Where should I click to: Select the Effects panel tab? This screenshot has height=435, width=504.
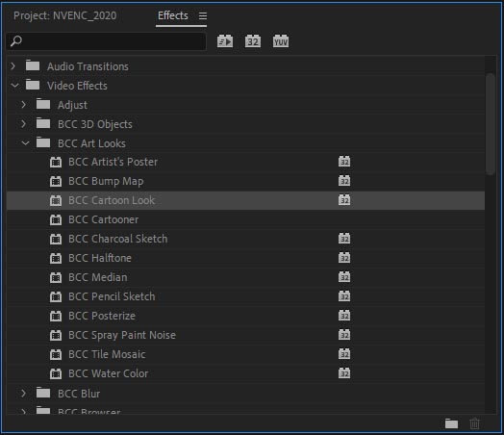(173, 15)
